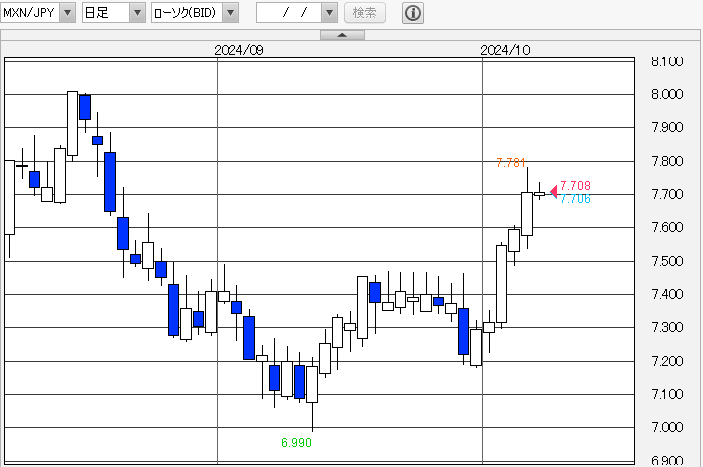Image resolution: width=703 pixels, height=467 pixels.
Task: Click the candle with the 7.781 high
Action: (x=527, y=214)
